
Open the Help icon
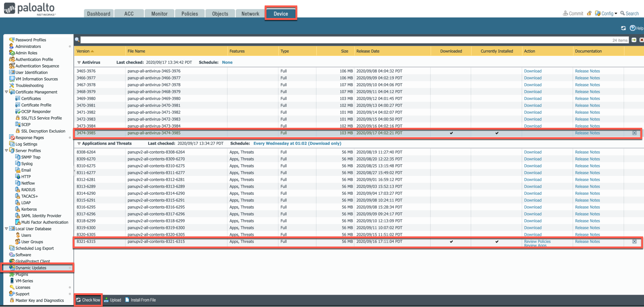(632, 28)
